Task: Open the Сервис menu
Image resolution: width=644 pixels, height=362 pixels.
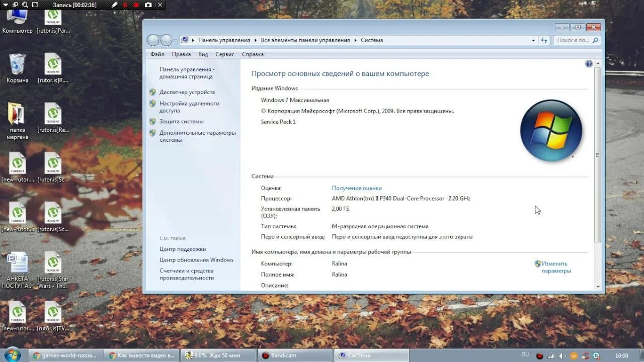Action: [225, 54]
